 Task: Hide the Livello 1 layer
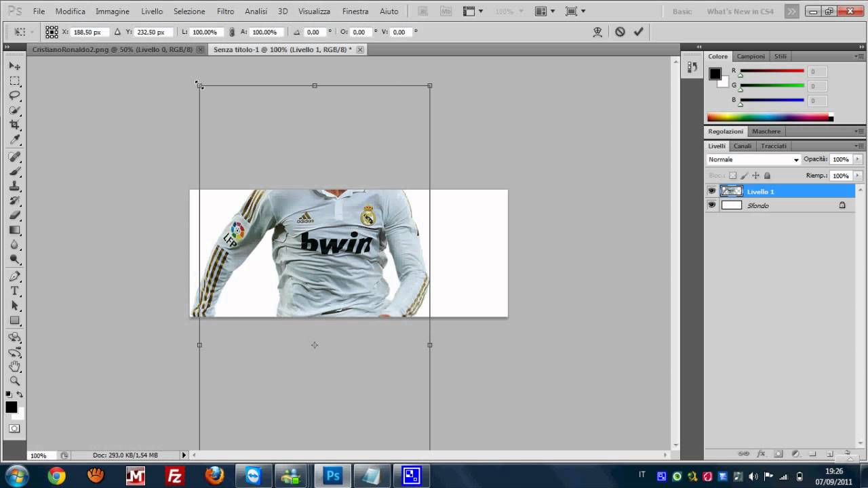pos(711,191)
